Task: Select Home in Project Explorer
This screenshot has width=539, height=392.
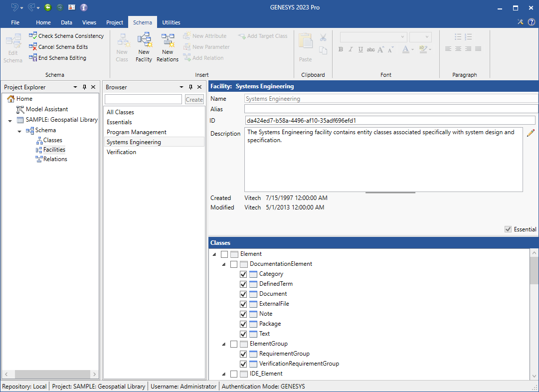Action: pyautogui.click(x=19, y=99)
